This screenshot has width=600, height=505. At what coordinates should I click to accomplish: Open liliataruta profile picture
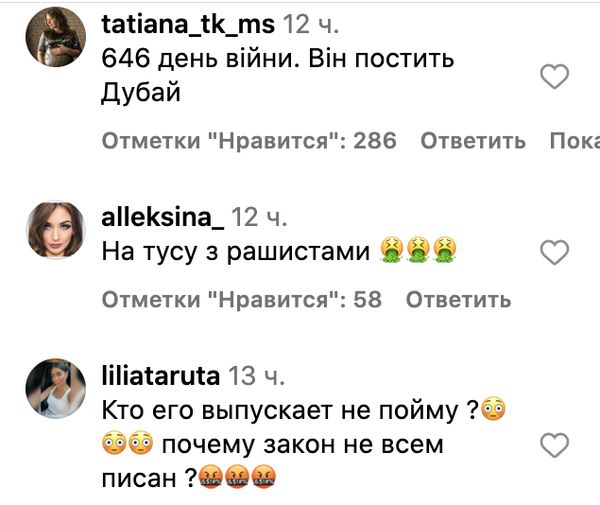pyautogui.click(x=56, y=388)
